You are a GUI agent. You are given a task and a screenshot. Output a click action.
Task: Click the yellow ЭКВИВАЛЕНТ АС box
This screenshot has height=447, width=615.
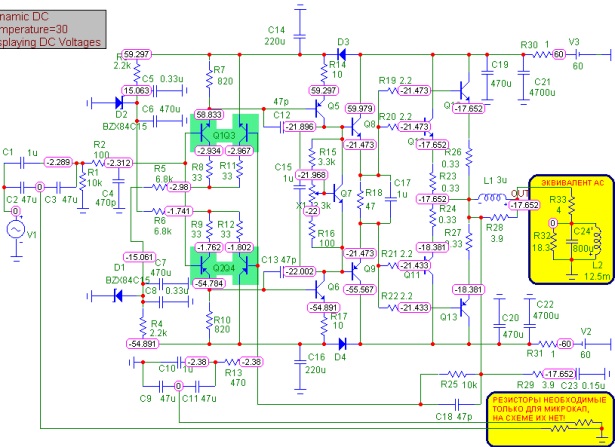[571, 229]
